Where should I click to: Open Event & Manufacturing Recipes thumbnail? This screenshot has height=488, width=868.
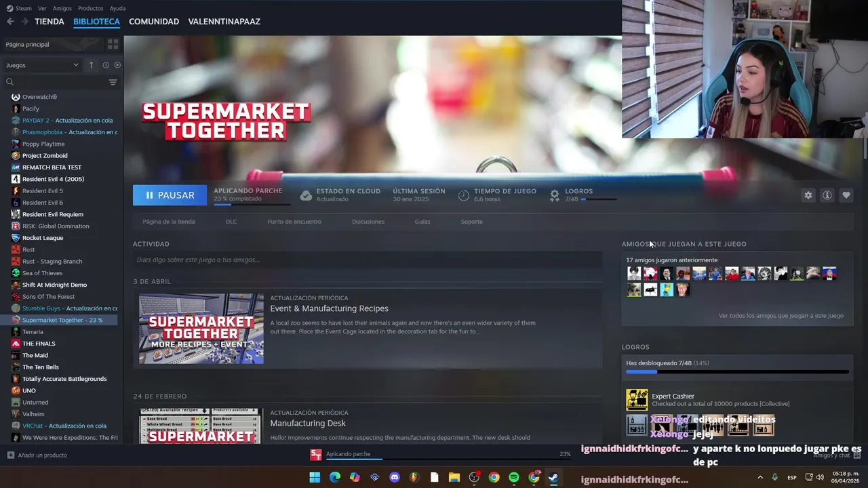tap(201, 329)
